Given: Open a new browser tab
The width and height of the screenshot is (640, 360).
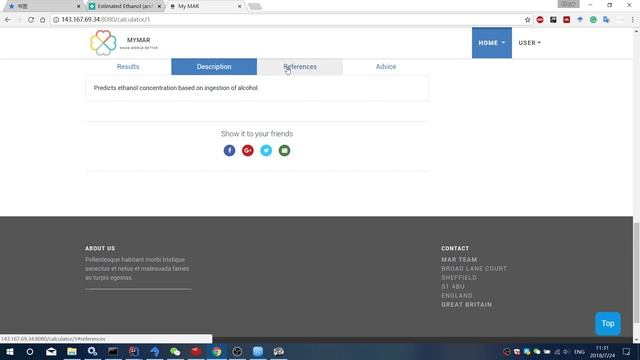Looking at the screenshot, I should point(255,6).
